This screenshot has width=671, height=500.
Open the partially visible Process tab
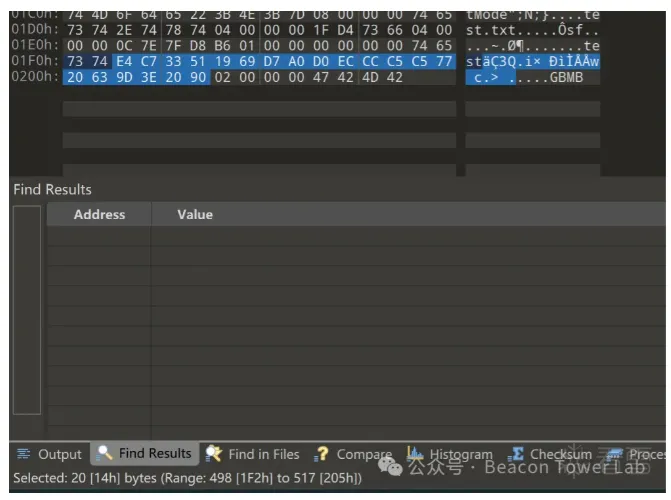pyautogui.click(x=635, y=454)
